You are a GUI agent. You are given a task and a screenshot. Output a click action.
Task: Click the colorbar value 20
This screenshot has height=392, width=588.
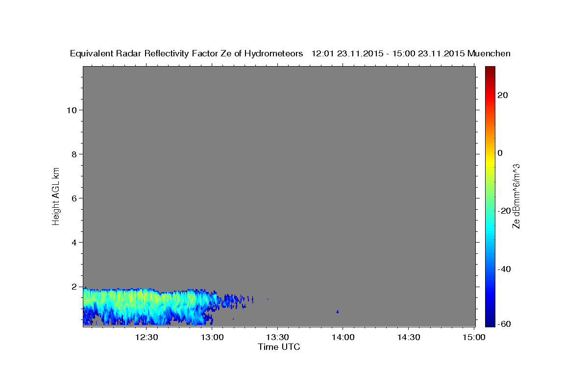pyautogui.click(x=502, y=95)
